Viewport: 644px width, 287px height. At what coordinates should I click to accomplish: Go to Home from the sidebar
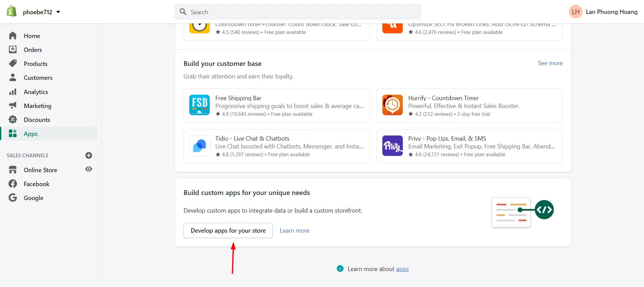pos(32,36)
